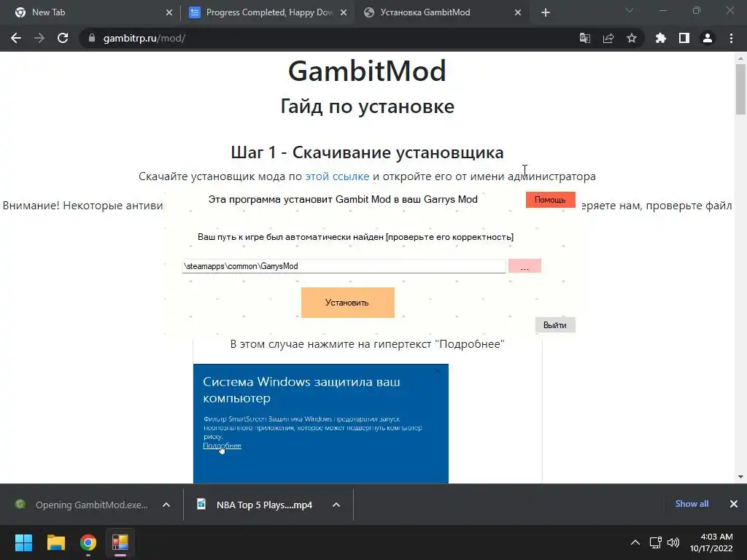Close the Установка GambitMod tab
Viewport: 747px width, 560px height.
coord(518,13)
